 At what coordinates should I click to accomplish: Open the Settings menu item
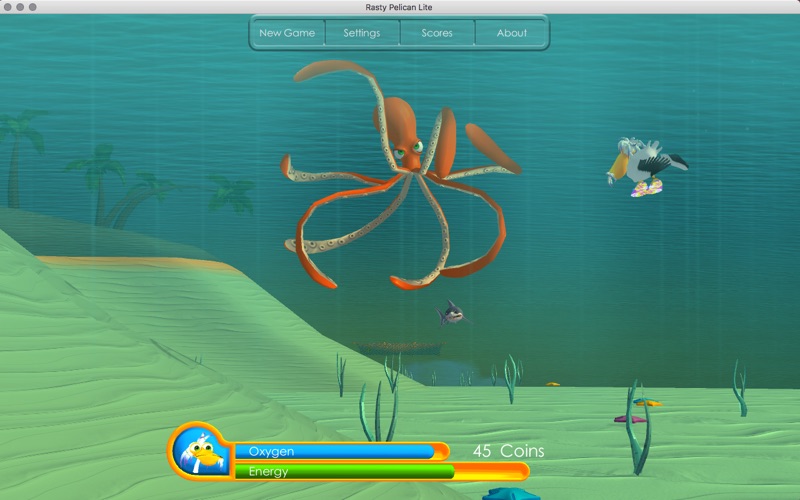click(362, 33)
